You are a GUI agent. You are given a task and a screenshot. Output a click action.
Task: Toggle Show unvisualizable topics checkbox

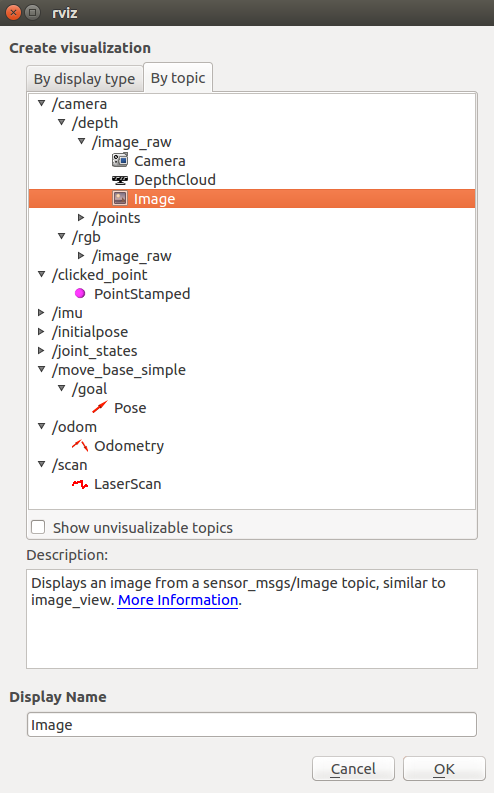click(x=38, y=527)
